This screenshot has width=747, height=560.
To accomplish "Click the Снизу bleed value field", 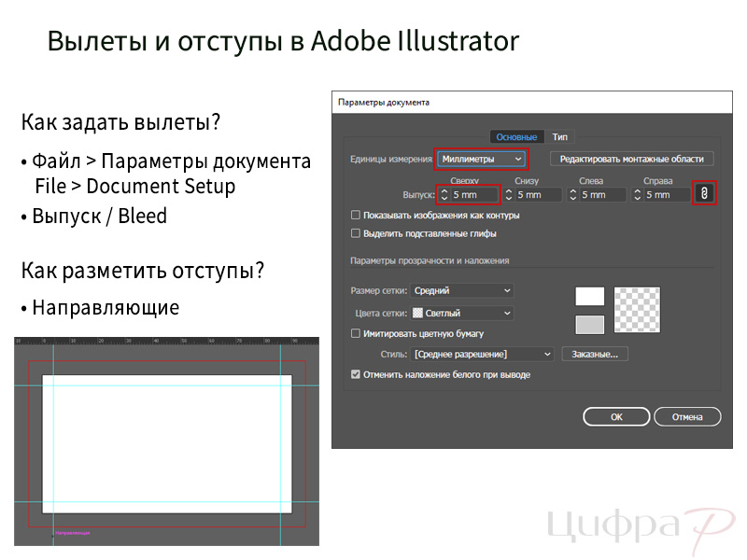I will click(539, 195).
